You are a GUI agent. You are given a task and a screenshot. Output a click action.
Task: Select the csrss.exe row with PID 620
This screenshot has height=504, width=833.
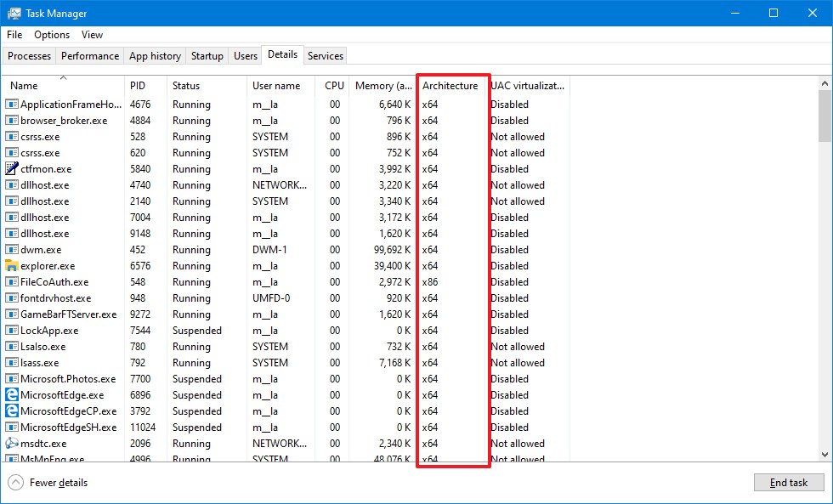[286, 153]
